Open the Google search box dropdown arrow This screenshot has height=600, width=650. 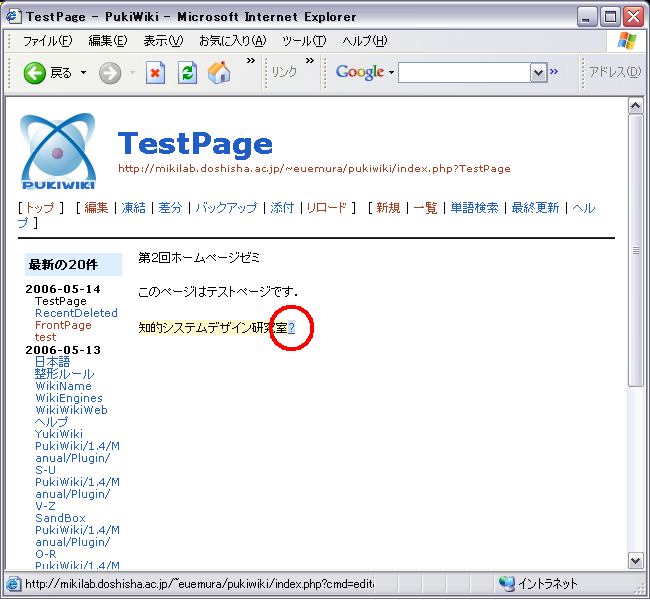tap(538, 73)
